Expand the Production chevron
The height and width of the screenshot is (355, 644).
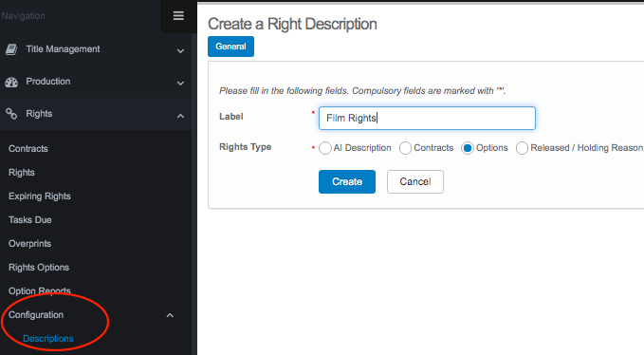tap(180, 84)
